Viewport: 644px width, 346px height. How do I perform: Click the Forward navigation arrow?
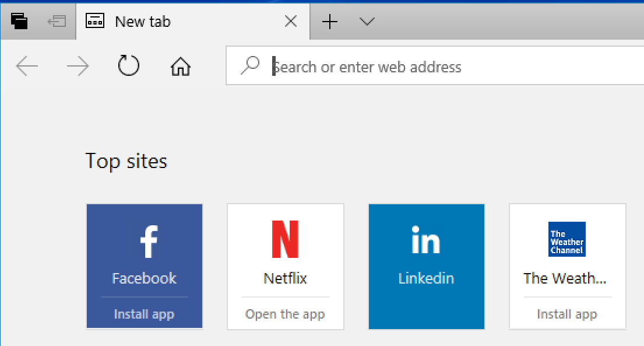pos(78,66)
